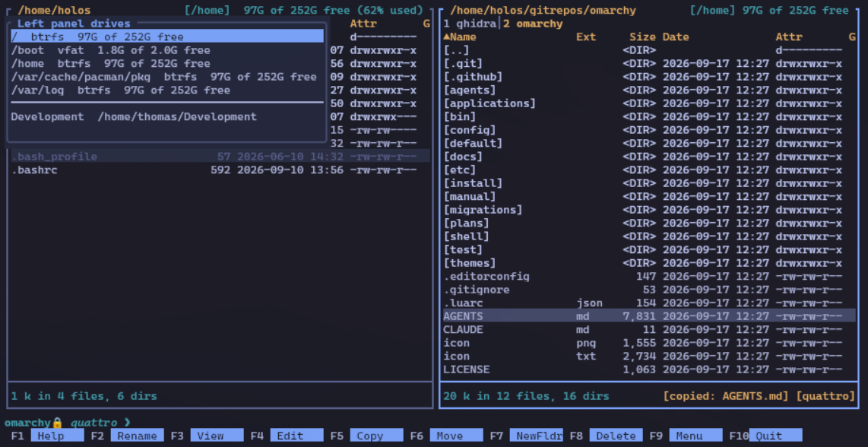The width and height of the screenshot is (868, 447).
Task: Select the .luarc json file
Action: point(649,303)
